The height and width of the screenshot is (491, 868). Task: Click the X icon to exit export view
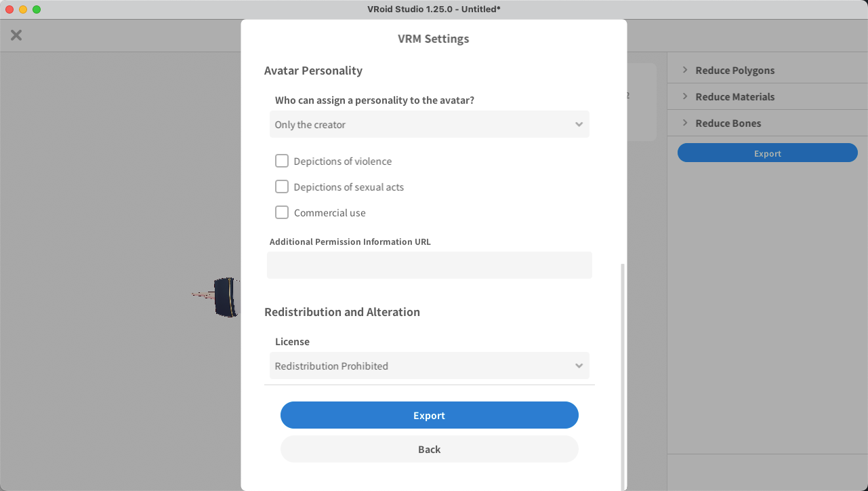[x=16, y=35]
